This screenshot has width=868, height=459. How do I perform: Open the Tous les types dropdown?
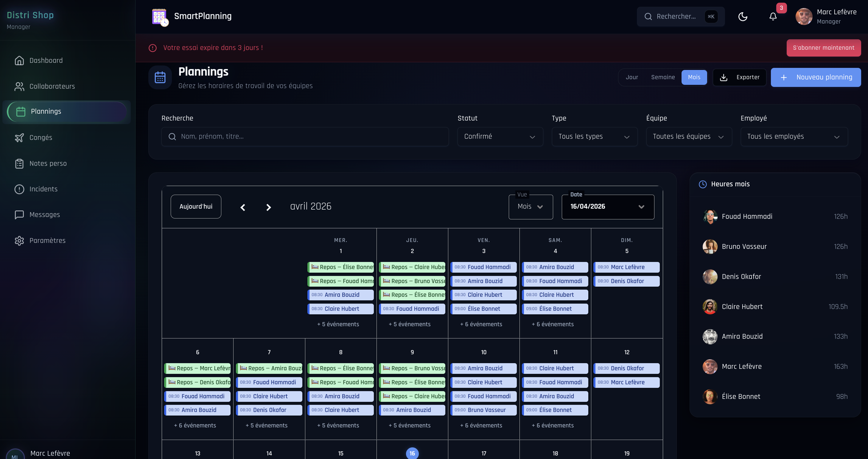click(x=594, y=137)
